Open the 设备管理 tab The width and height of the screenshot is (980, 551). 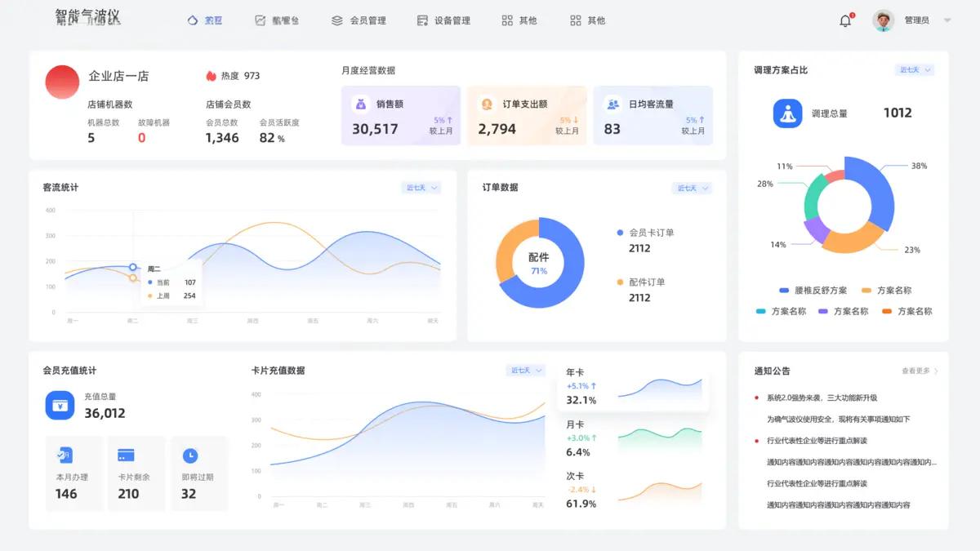click(x=443, y=20)
